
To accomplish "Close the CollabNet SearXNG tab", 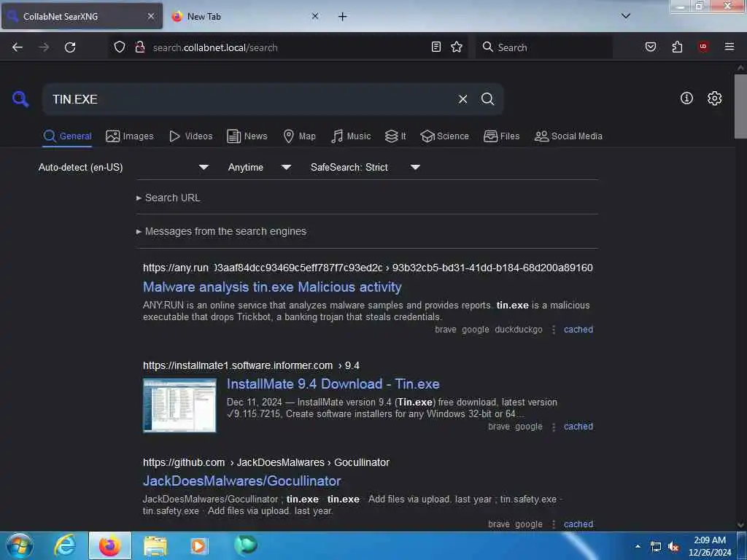I will click(x=150, y=16).
